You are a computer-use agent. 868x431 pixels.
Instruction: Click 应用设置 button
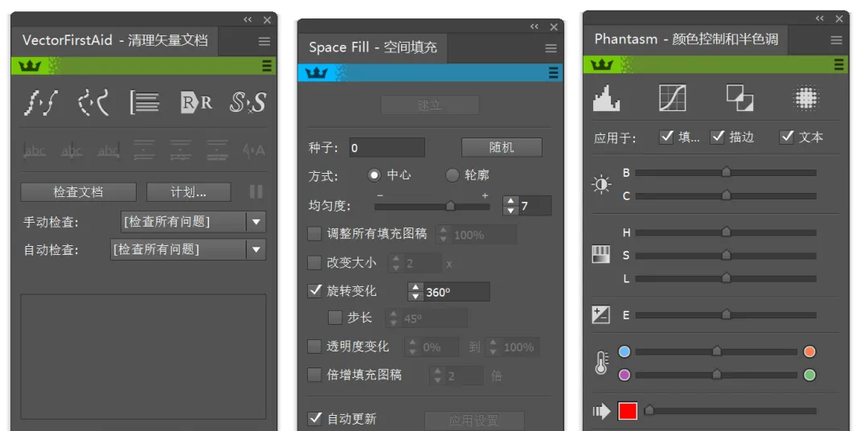point(474,421)
